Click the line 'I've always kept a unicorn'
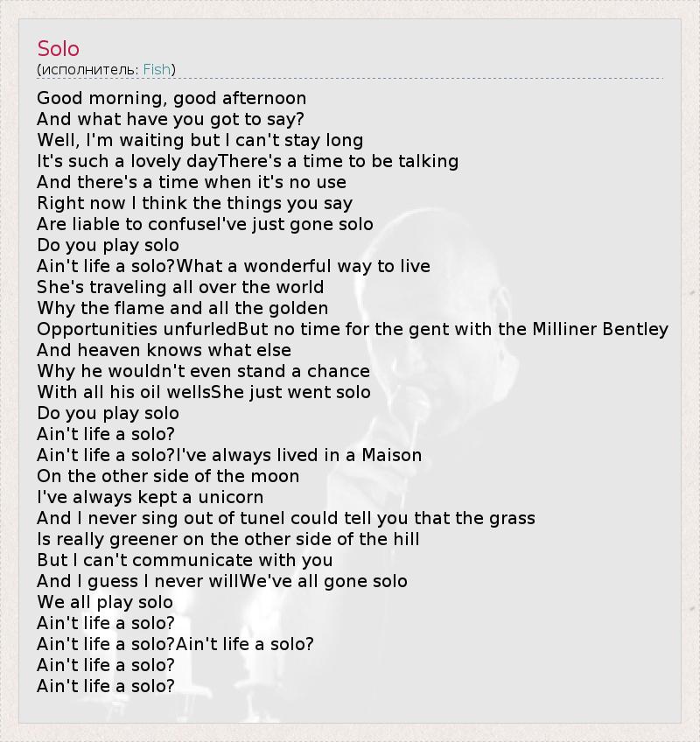This screenshot has width=700, height=742. (x=150, y=497)
